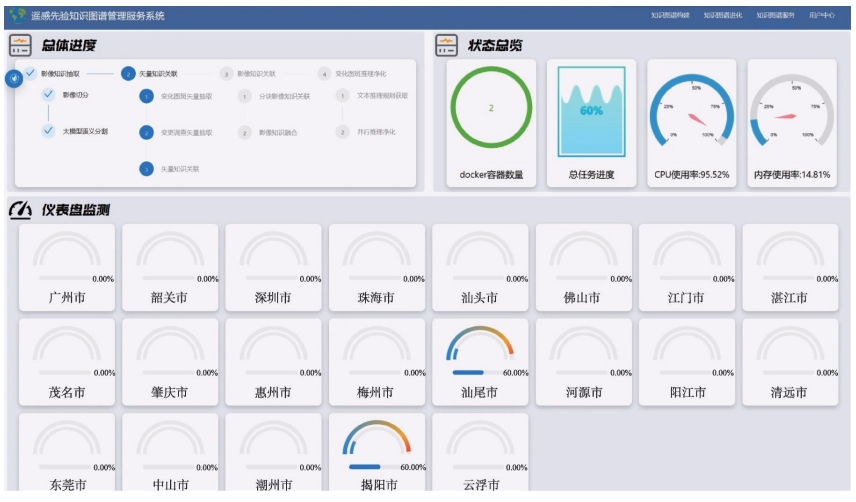Click the 大模型语义分割 completed checkmark
The width and height of the screenshot is (856, 502).
pos(48,131)
